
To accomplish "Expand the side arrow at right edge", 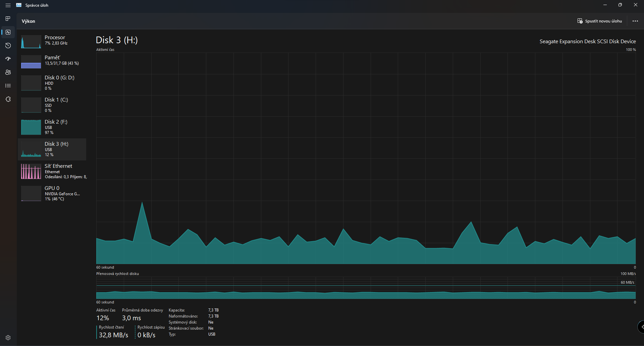I will 641,327.
